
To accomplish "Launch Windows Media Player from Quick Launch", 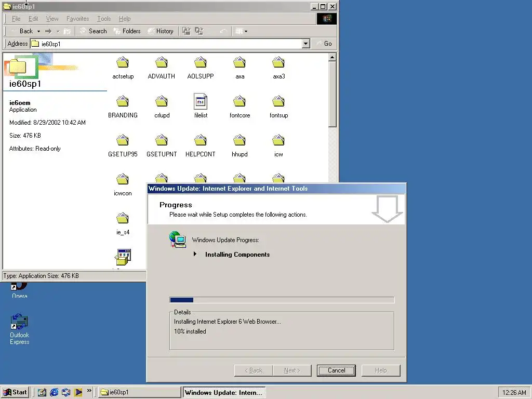I will point(78,392).
